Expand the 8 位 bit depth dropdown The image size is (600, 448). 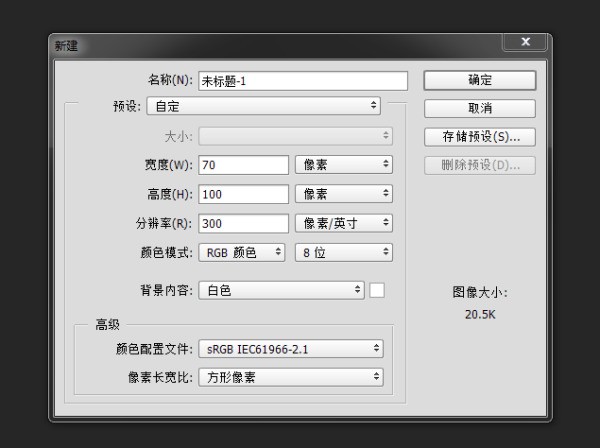(x=344, y=253)
